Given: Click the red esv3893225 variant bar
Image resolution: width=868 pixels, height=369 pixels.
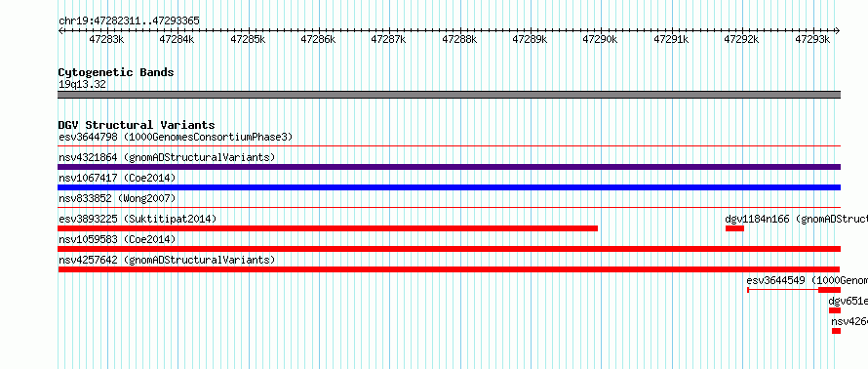Looking at the screenshot, I should pos(328,228).
